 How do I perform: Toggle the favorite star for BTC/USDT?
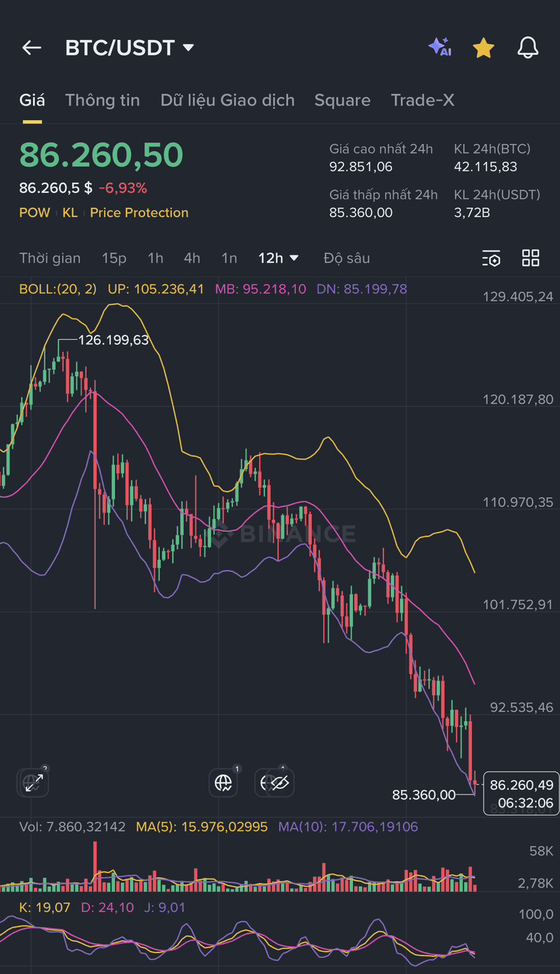coord(484,47)
